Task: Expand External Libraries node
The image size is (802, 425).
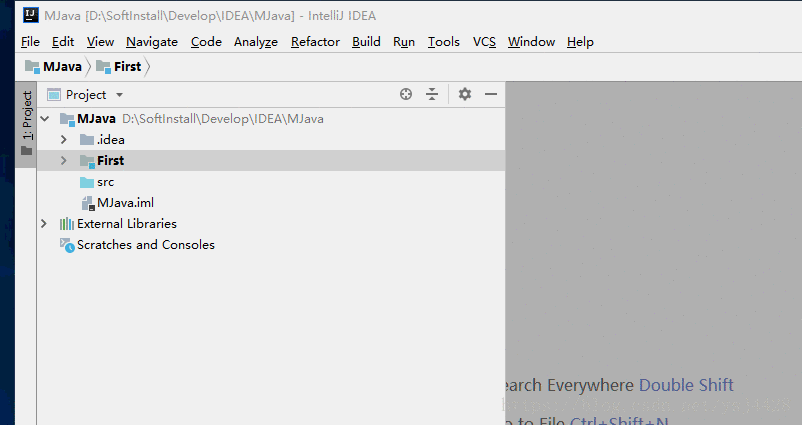Action: pos(44,223)
